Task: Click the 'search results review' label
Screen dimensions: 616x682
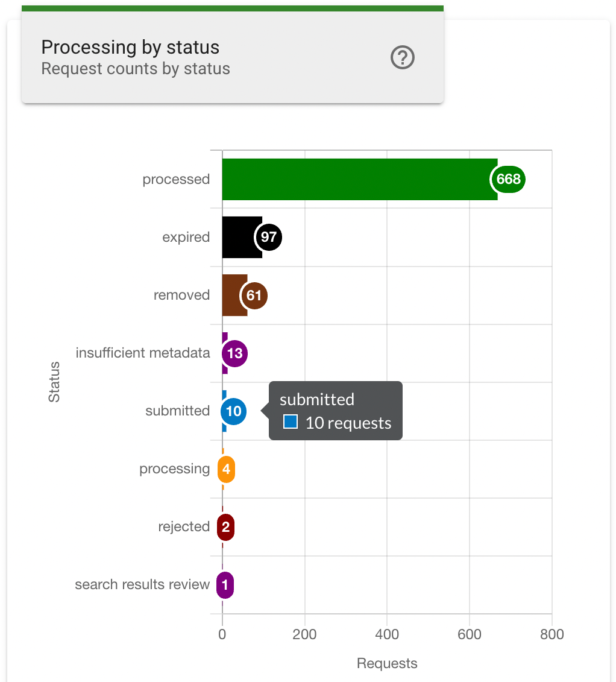Action: (x=142, y=584)
